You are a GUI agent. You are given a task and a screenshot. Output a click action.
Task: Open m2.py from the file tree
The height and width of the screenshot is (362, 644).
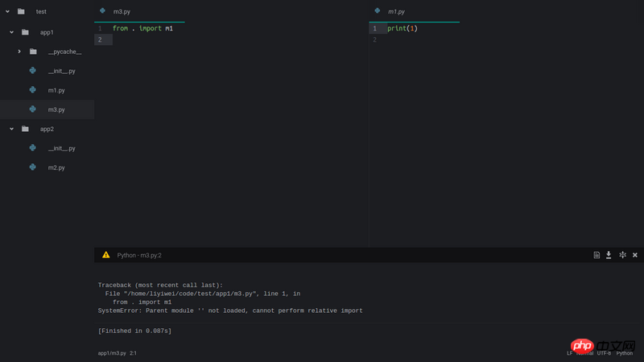tap(56, 167)
